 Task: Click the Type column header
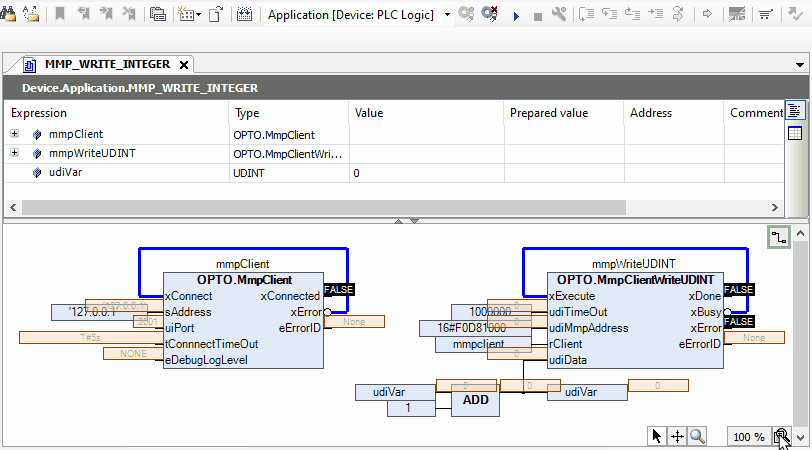288,113
